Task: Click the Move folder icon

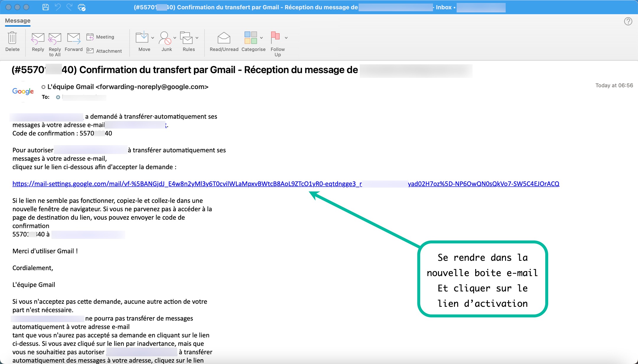Action: pos(142,38)
